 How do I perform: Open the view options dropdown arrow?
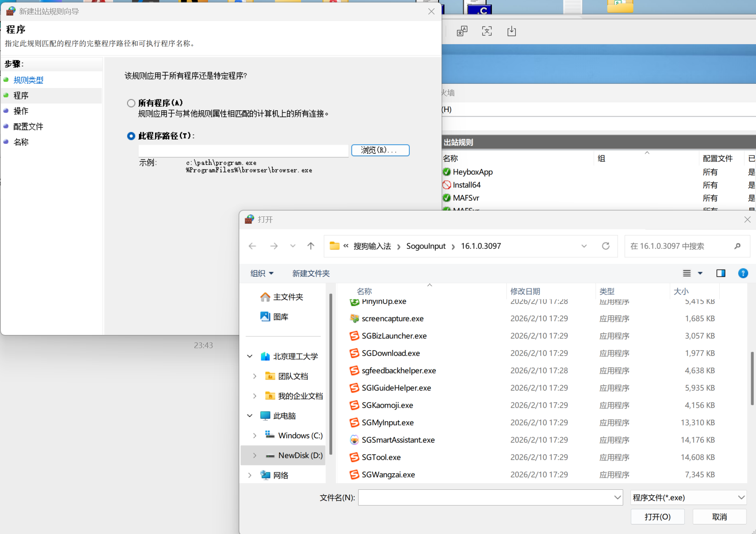pyautogui.click(x=700, y=273)
